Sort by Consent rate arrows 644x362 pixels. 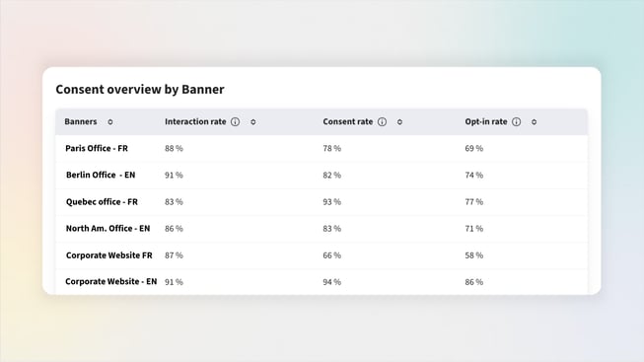[399, 122]
